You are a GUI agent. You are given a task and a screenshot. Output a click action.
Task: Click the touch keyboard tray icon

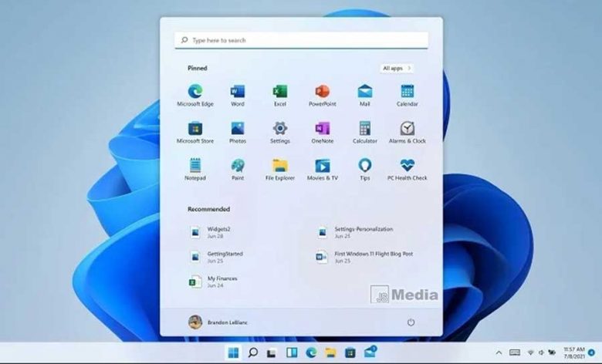[515, 352]
